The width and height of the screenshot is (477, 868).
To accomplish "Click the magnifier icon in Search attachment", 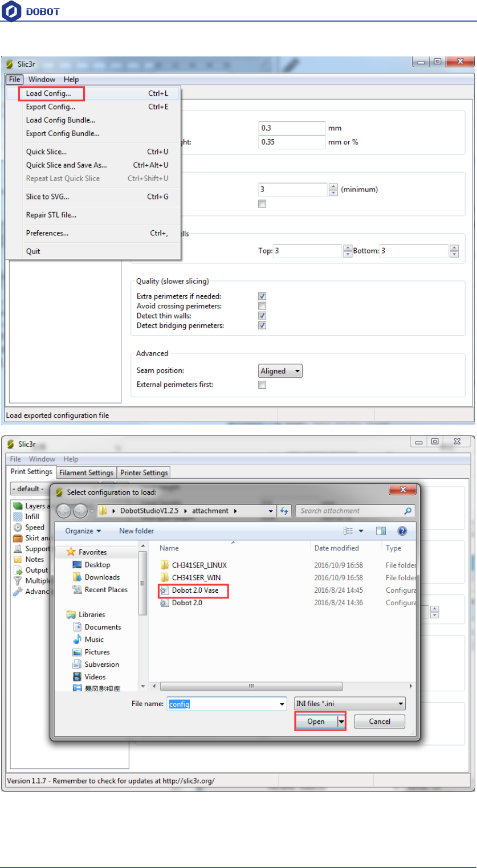I will pos(408,511).
